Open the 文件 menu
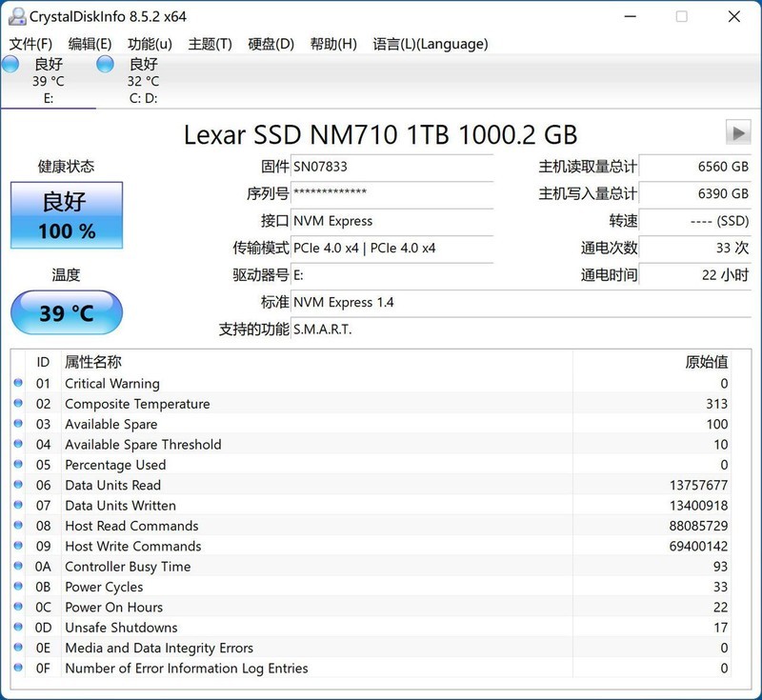The image size is (762, 700). [x=29, y=44]
